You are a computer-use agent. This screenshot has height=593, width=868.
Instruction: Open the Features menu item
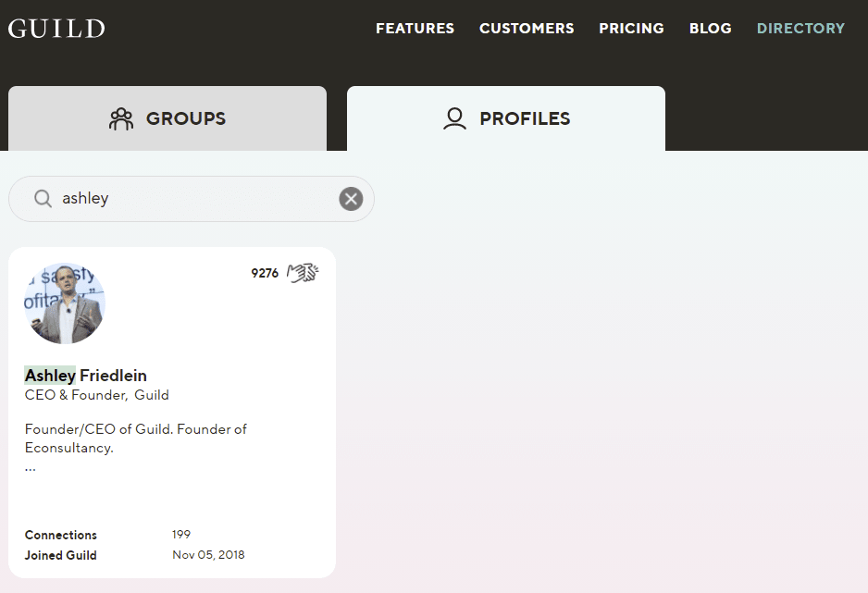tap(415, 28)
